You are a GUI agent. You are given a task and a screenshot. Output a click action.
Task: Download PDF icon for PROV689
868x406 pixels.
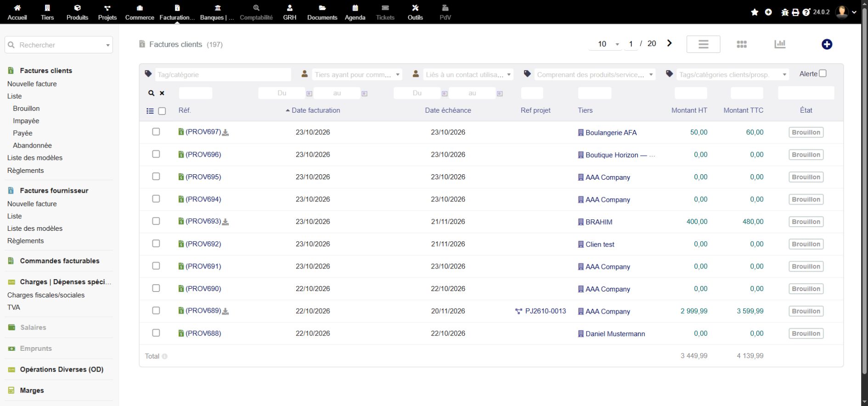pyautogui.click(x=225, y=311)
